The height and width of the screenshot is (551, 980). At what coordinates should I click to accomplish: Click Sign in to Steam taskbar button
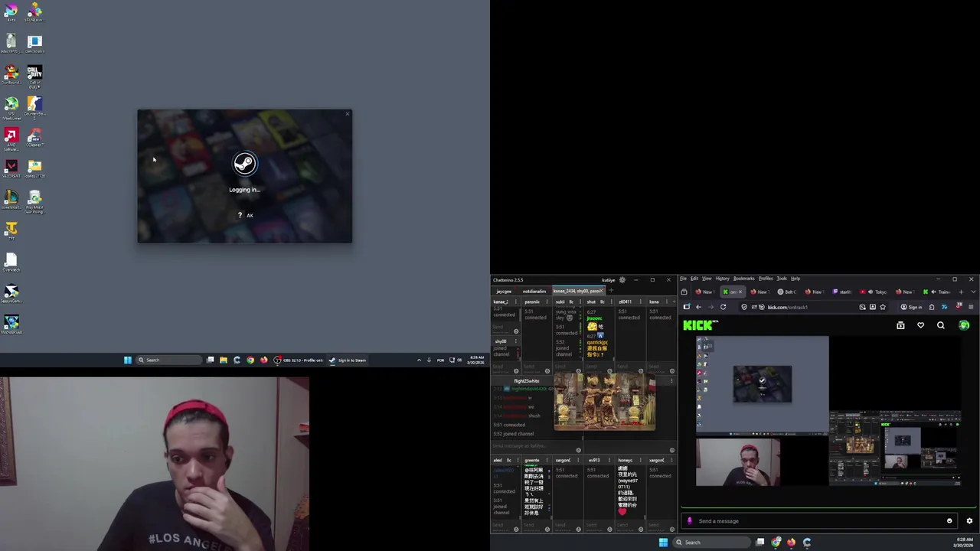point(348,360)
